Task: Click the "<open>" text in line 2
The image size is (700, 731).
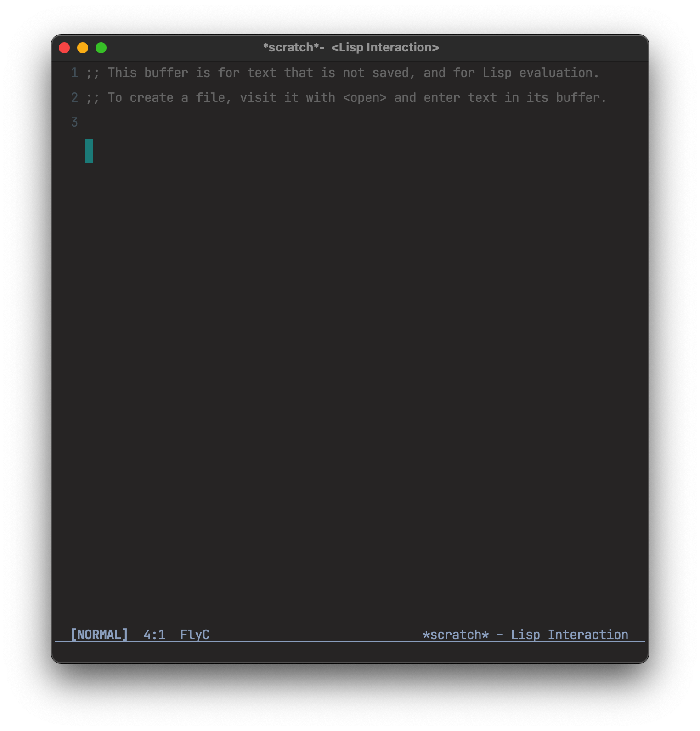Action: pos(365,98)
